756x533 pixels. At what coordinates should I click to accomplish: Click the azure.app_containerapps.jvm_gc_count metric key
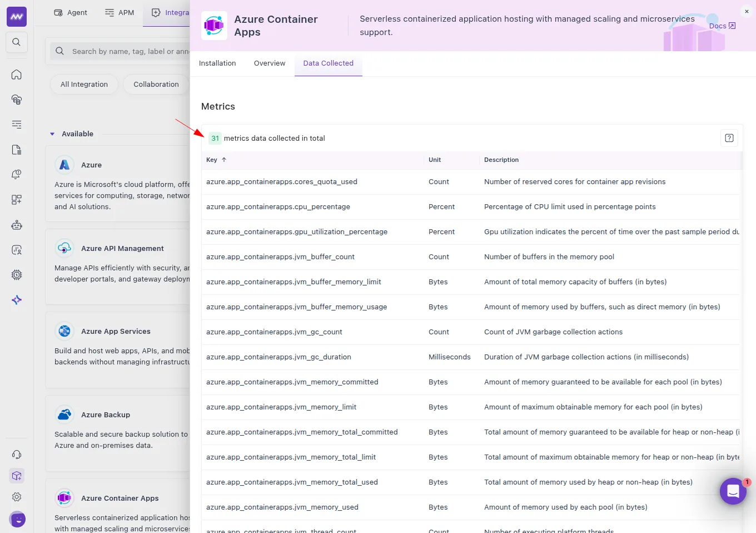pos(274,332)
